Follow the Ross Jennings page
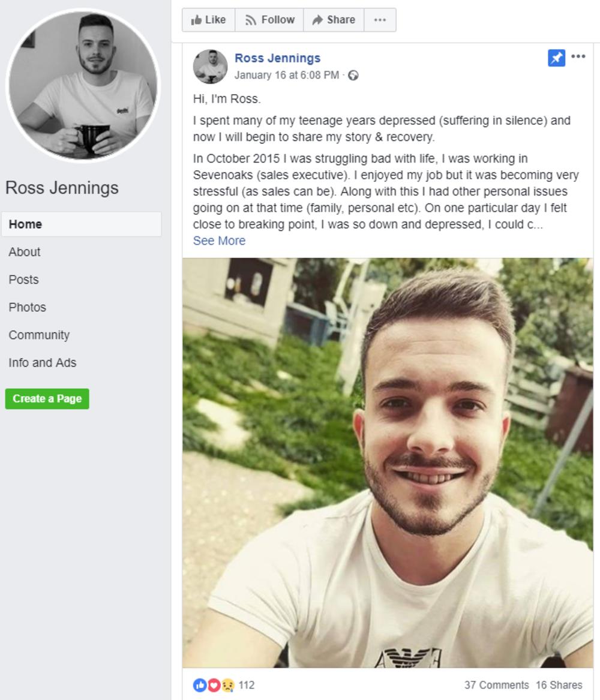This screenshot has width=600, height=700. pos(269,20)
